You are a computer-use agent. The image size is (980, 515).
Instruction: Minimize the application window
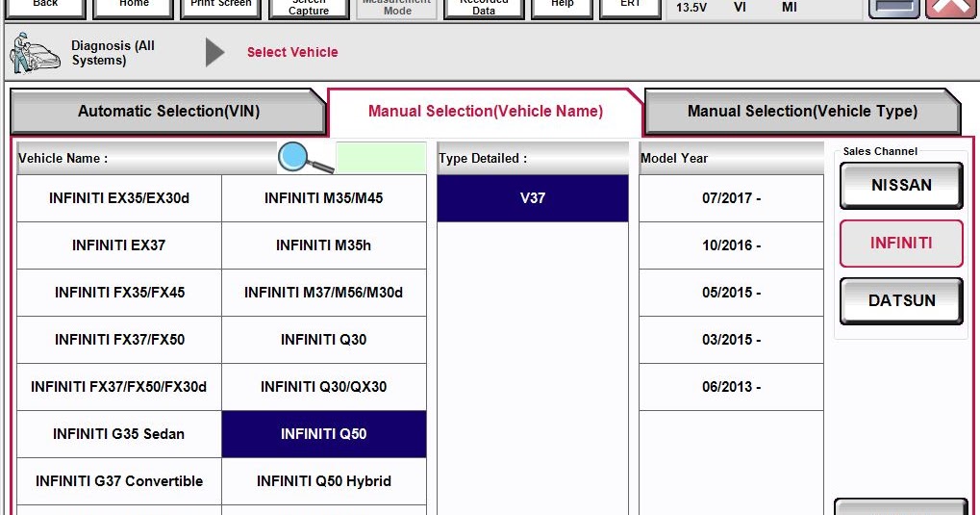pos(893,8)
